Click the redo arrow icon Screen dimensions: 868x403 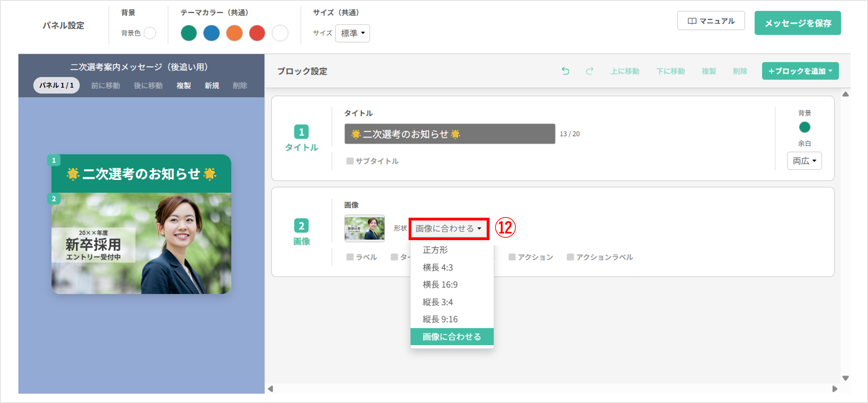pos(589,71)
